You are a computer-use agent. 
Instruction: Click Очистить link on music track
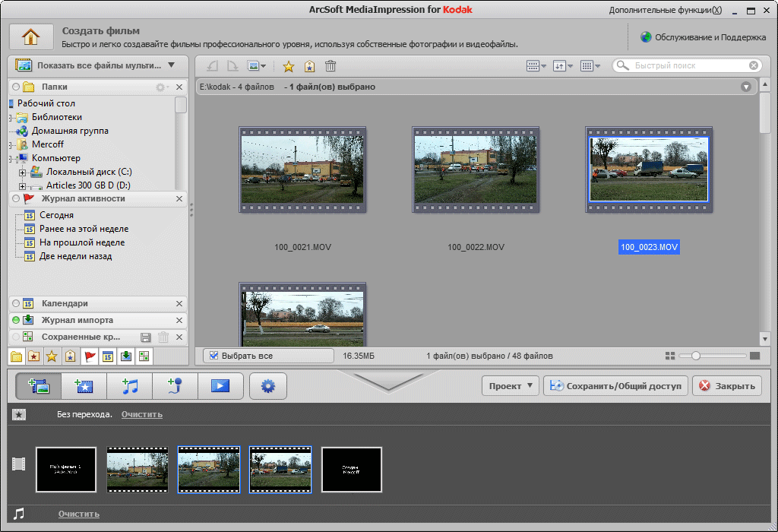(x=79, y=514)
